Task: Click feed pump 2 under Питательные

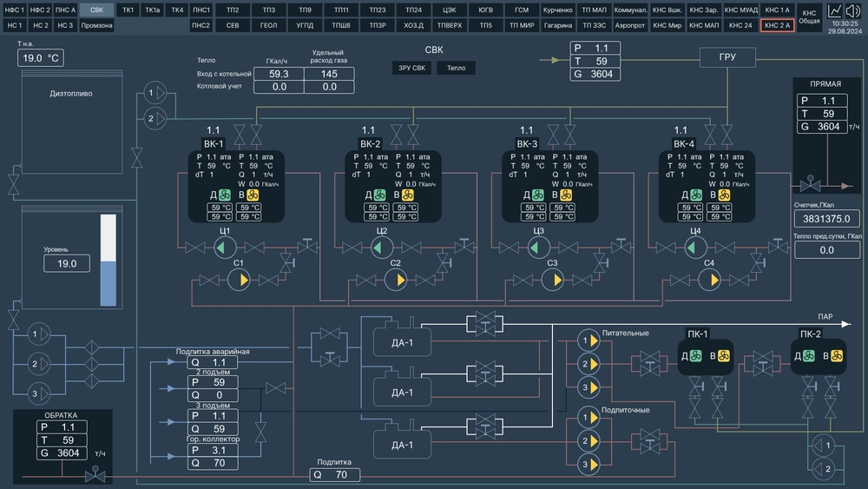Action: coord(589,364)
